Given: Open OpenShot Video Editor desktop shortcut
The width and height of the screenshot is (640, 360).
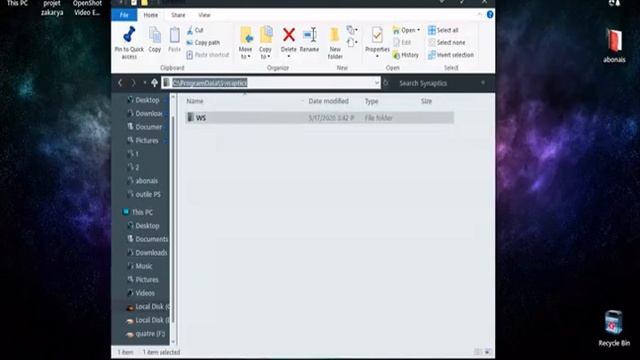Looking at the screenshot, I should (87, 8).
